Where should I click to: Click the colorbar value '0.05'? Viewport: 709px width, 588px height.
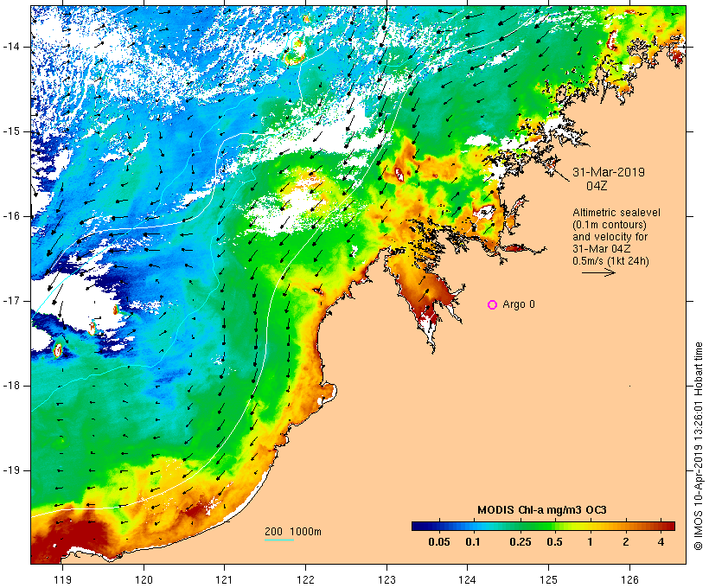click(439, 542)
